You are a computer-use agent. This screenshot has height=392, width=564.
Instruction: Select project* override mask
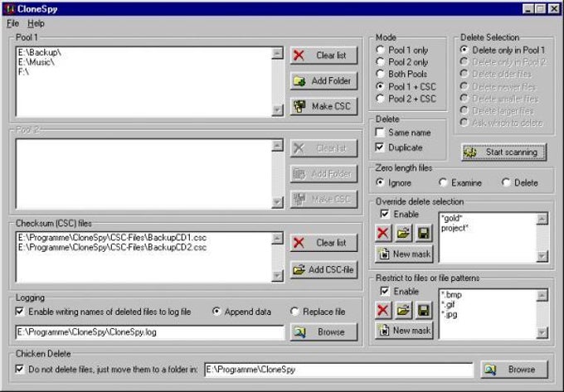455,228
